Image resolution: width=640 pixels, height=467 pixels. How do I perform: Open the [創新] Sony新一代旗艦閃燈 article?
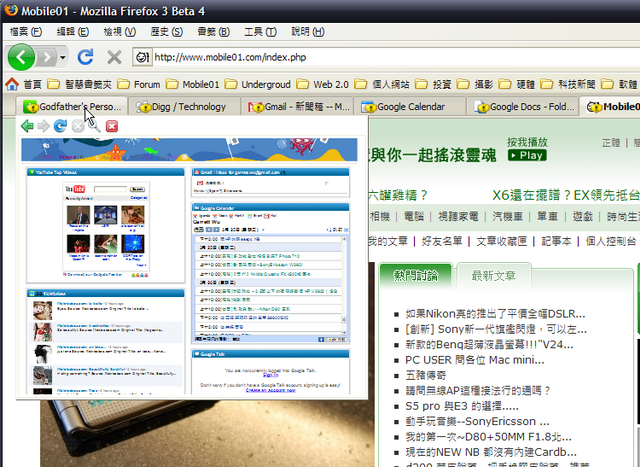496,329
